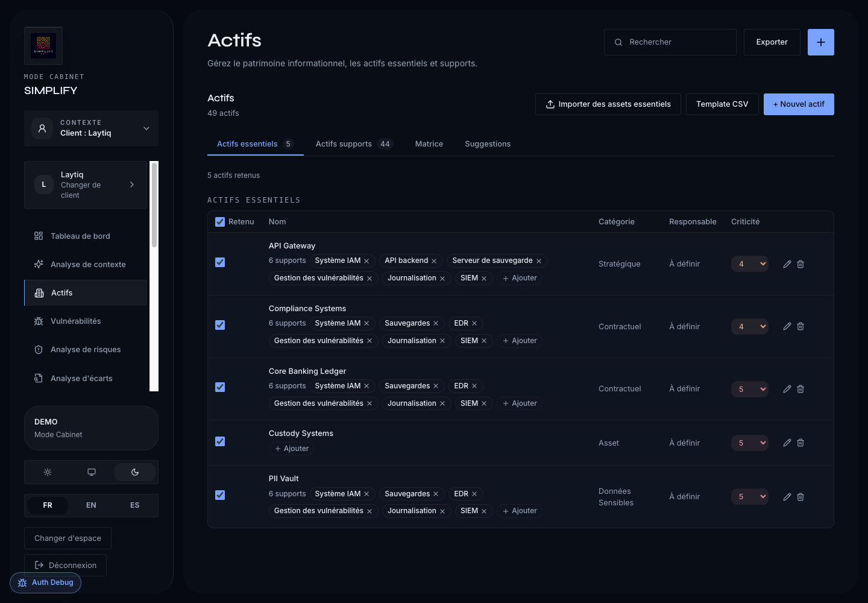Edit the API Gateway asset with pencil icon

[787, 264]
